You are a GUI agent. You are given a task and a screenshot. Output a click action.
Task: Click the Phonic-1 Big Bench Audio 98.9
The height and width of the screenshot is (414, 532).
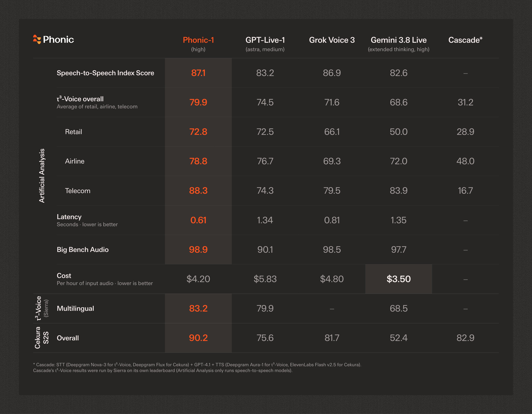[198, 250]
